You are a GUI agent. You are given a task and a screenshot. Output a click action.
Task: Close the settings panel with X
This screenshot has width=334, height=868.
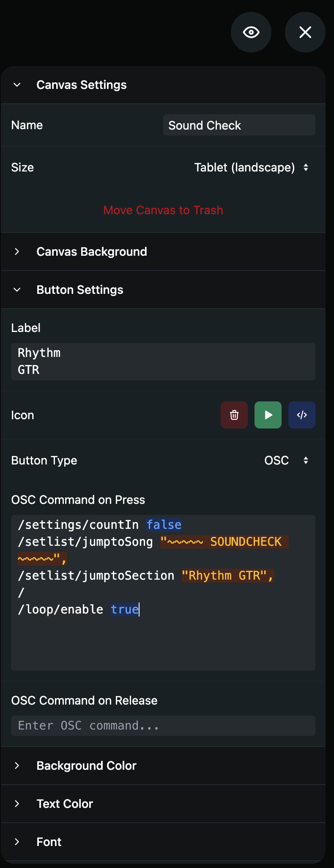pyautogui.click(x=305, y=32)
